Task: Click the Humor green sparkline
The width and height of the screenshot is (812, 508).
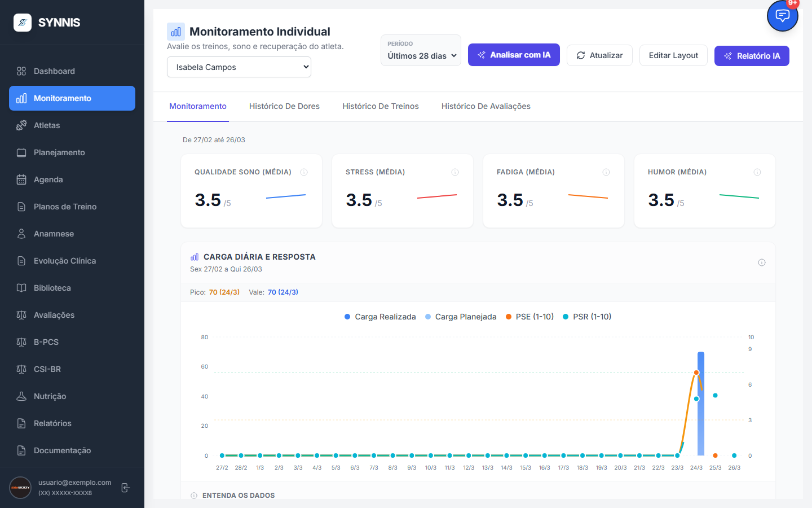Action: [739, 196]
